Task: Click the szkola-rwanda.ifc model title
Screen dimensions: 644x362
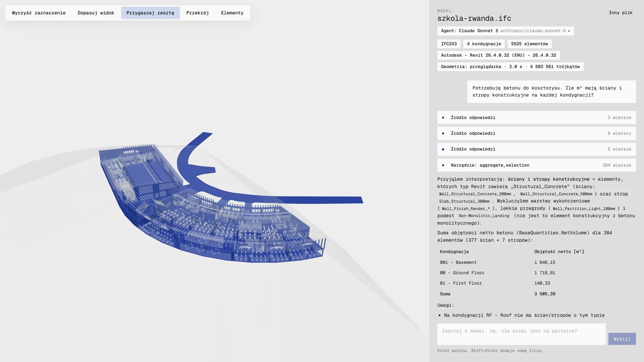Action: click(474, 19)
